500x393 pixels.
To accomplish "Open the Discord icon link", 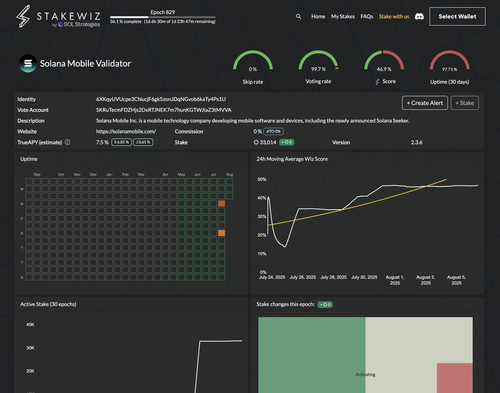I will pyautogui.click(x=419, y=16).
